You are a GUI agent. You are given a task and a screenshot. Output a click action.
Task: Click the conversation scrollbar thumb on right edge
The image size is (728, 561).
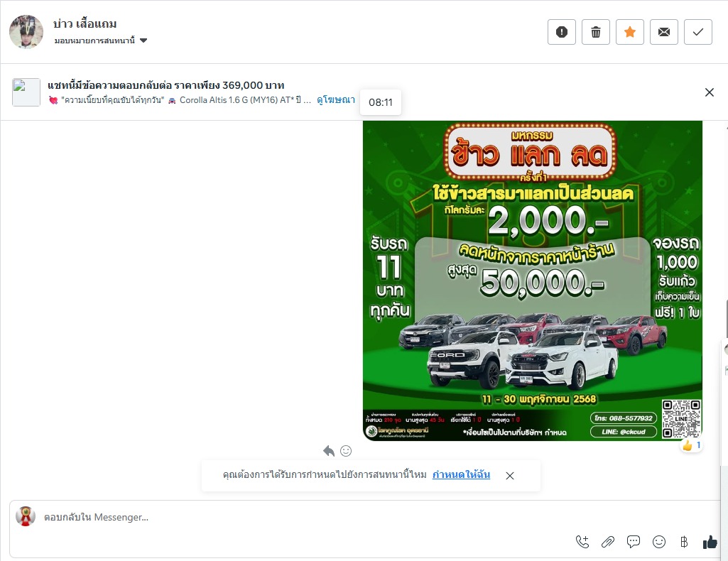726,318
